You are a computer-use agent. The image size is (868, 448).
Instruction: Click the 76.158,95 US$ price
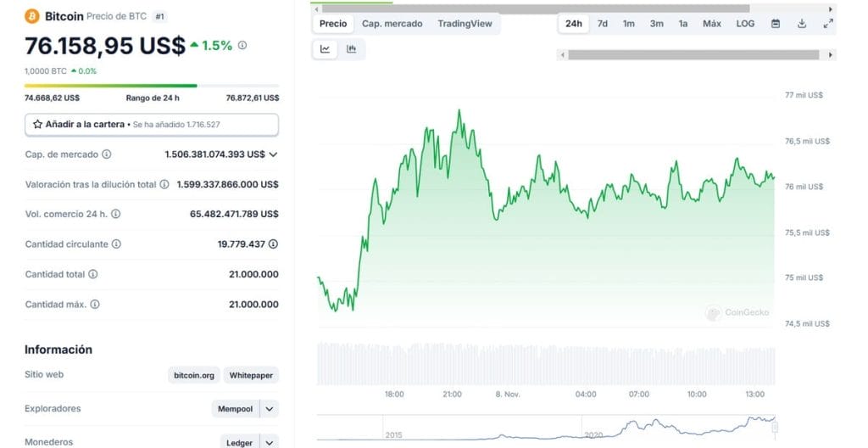tap(104, 46)
